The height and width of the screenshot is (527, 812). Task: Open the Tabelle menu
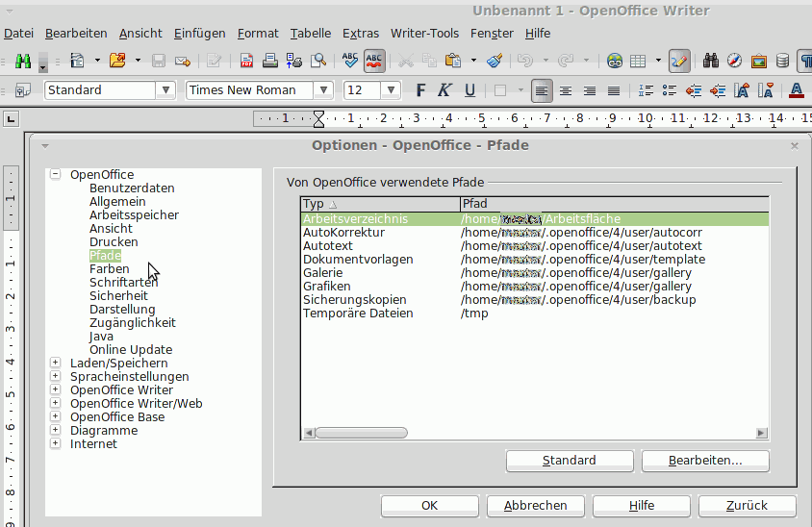coord(310,33)
